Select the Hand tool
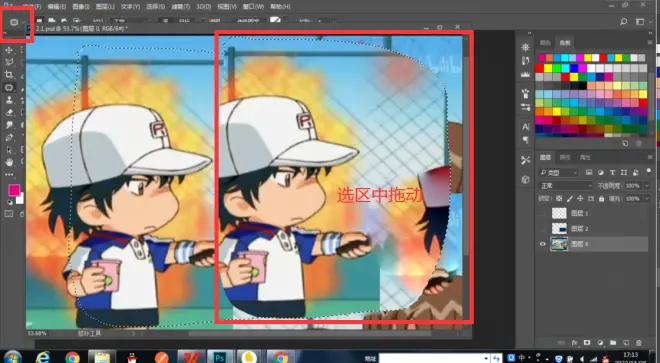 9,162
